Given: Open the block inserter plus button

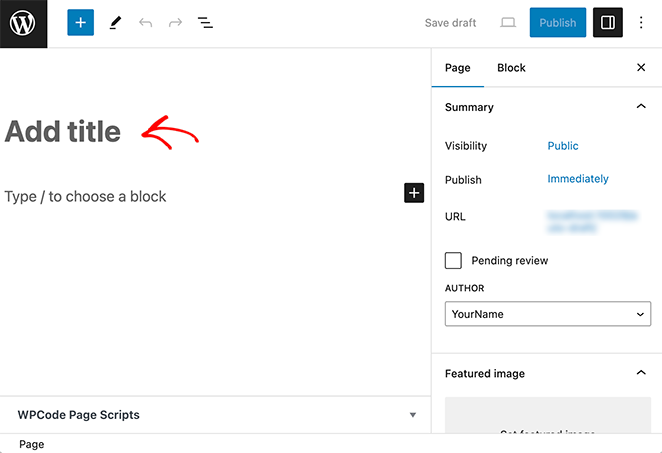Looking at the screenshot, I should coord(81,23).
